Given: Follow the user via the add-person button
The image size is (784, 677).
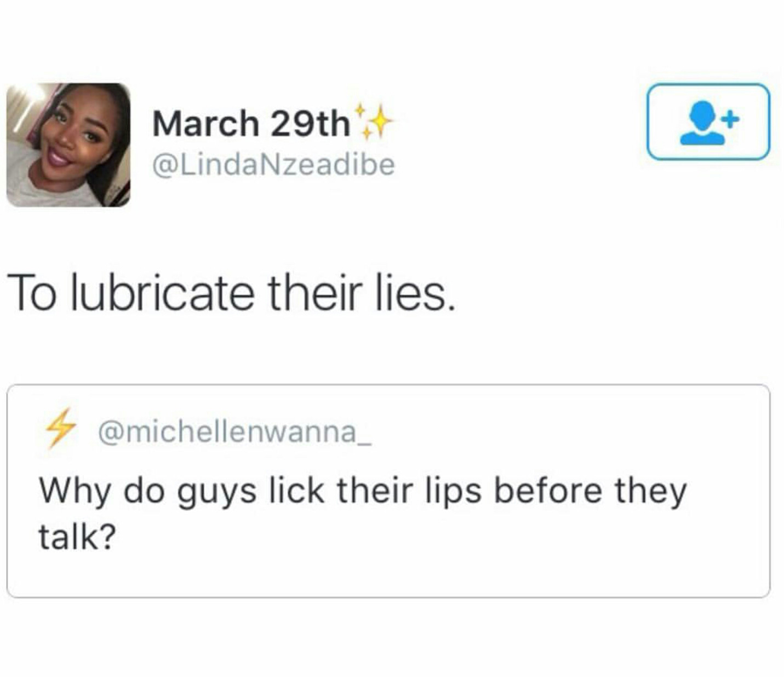Looking at the screenshot, I should tap(708, 122).
